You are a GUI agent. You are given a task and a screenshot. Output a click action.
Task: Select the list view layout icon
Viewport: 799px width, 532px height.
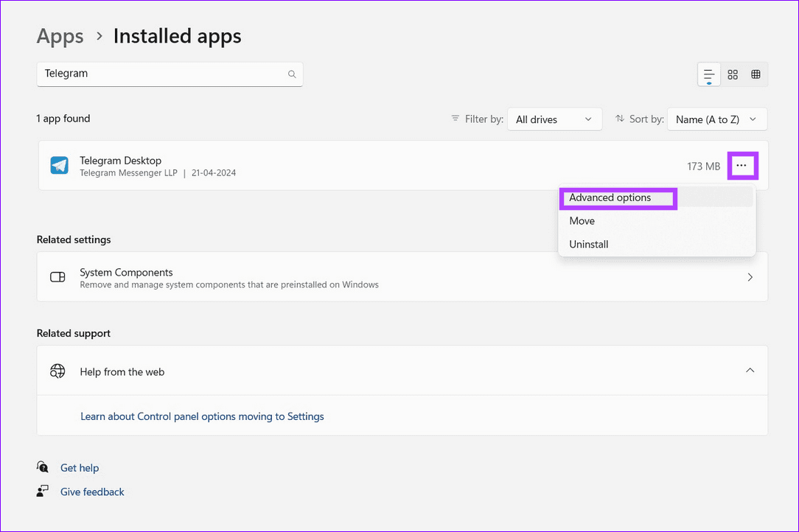pyautogui.click(x=708, y=74)
